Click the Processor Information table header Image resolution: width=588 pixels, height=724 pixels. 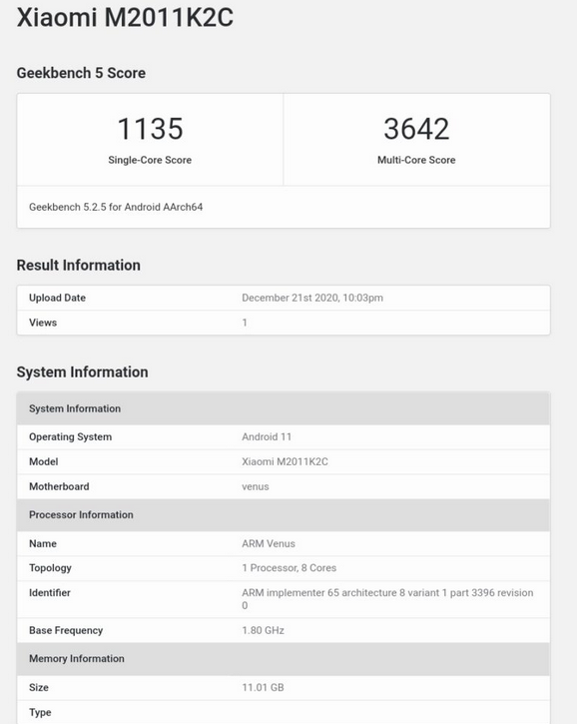click(x=284, y=515)
